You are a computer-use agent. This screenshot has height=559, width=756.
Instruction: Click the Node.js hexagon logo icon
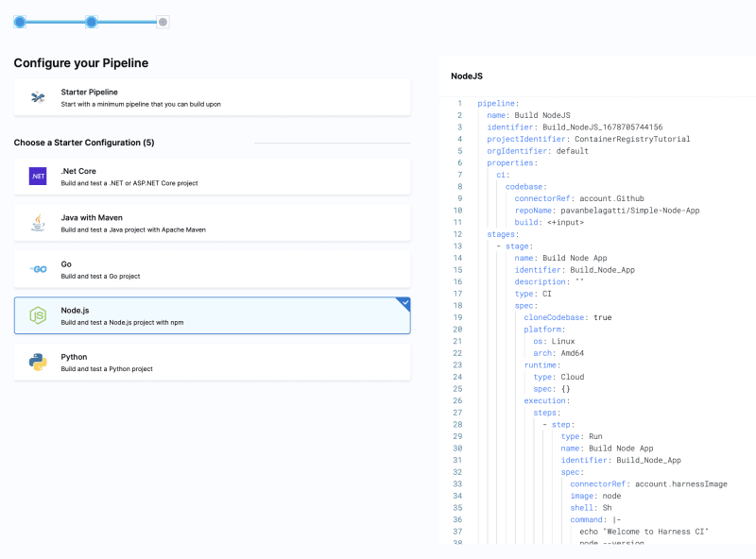(x=38, y=315)
